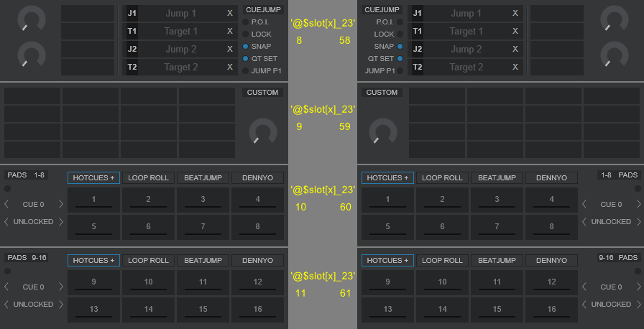Click the Jump 1 field on the right deck
644x329 pixels.
click(465, 14)
